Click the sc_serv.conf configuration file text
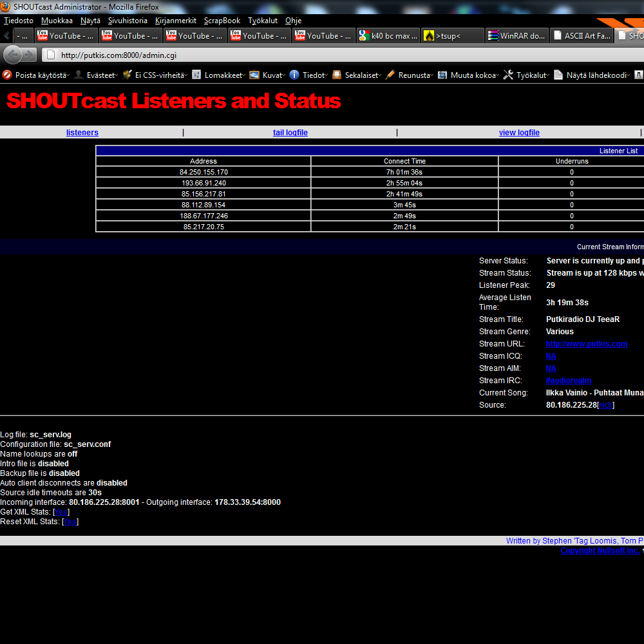The image size is (644, 644). (x=87, y=444)
